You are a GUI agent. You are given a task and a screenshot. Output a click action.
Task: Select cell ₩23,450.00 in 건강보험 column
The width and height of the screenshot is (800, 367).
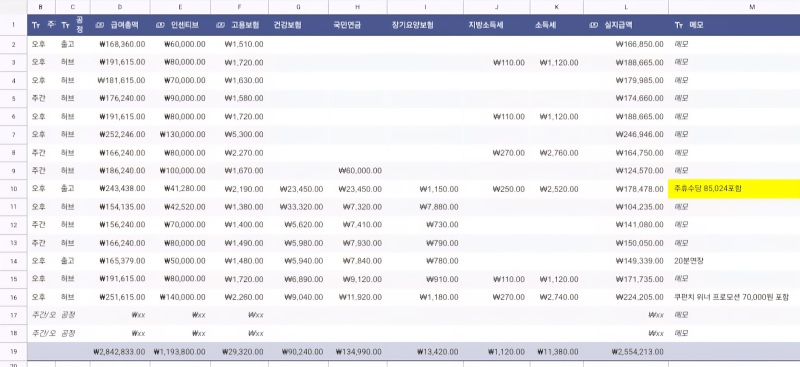coord(298,189)
